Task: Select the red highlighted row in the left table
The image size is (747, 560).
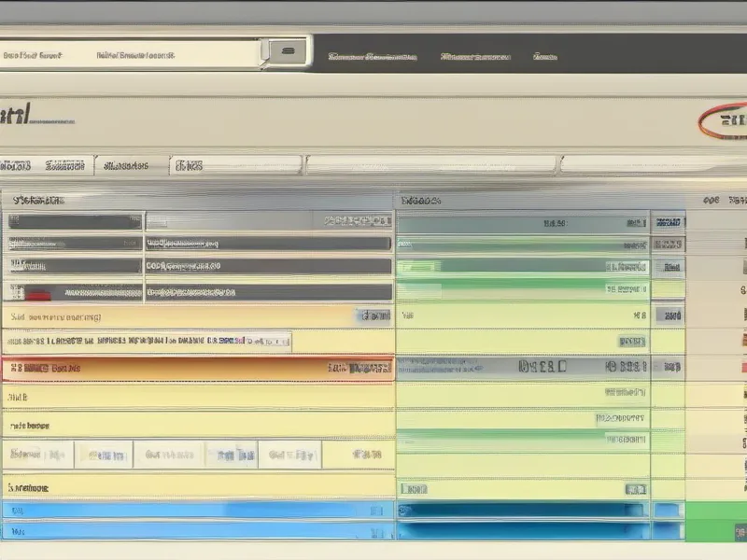Action: pos(187,369)
